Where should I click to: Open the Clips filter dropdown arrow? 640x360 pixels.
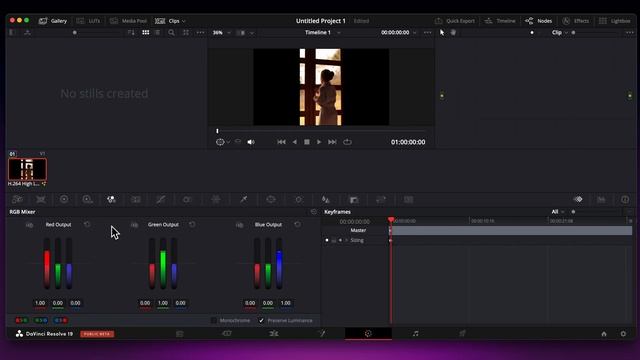pyautogui.click(x=184, y=21)
